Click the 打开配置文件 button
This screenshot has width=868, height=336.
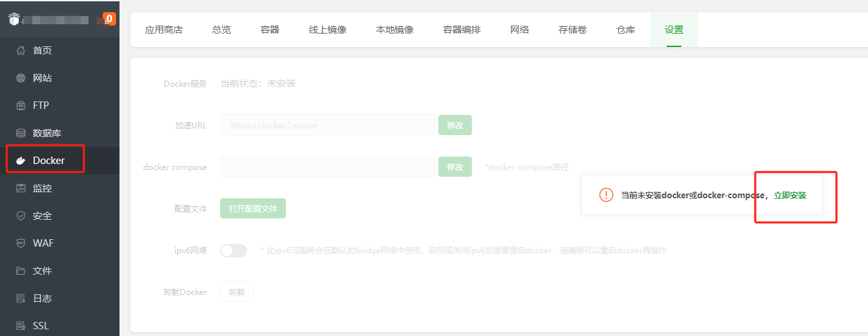pos(253,208)
